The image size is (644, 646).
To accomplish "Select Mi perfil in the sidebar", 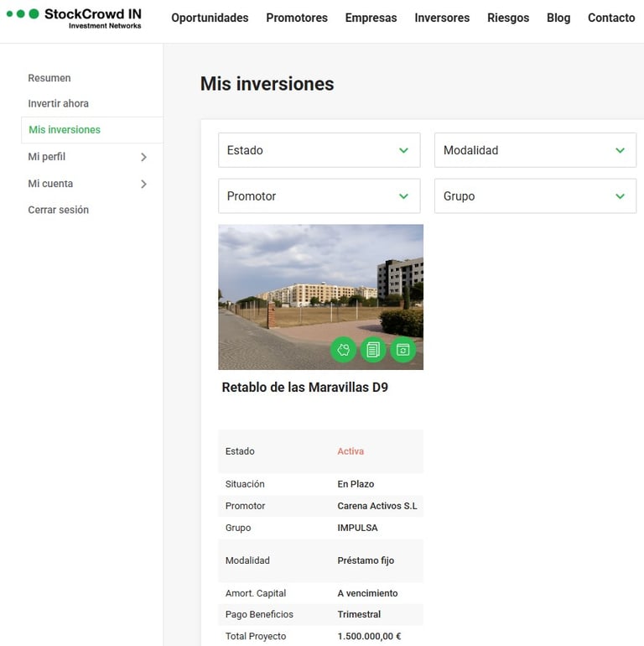I will click(46, 157).
